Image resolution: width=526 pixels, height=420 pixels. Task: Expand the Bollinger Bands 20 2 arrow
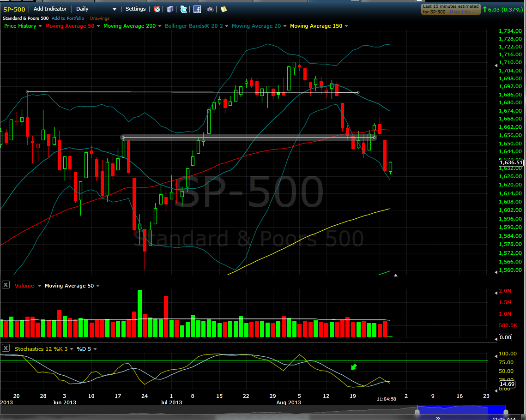227,26
